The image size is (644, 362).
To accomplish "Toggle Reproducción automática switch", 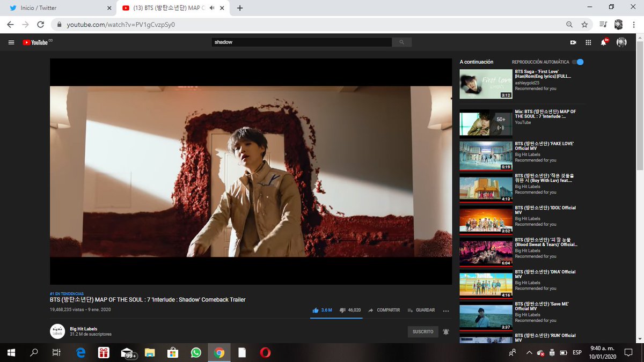I will coord(578,62).
